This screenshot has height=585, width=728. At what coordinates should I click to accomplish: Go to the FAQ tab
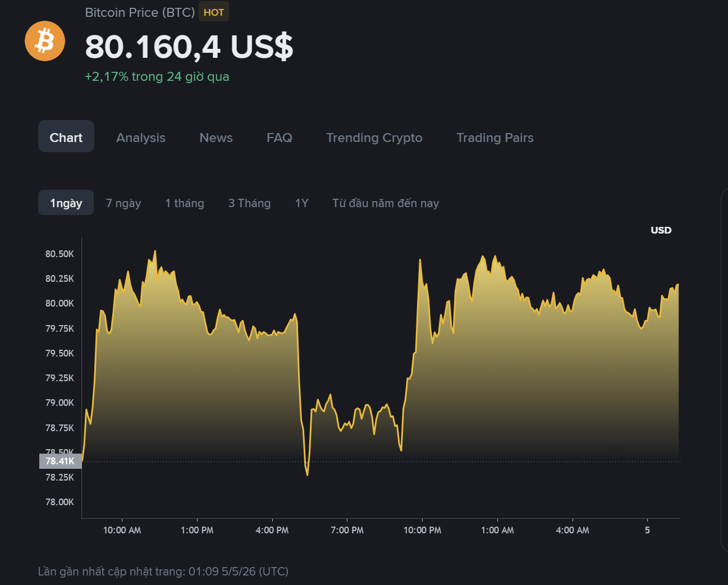pyautogui.click(x=280, y=138)
